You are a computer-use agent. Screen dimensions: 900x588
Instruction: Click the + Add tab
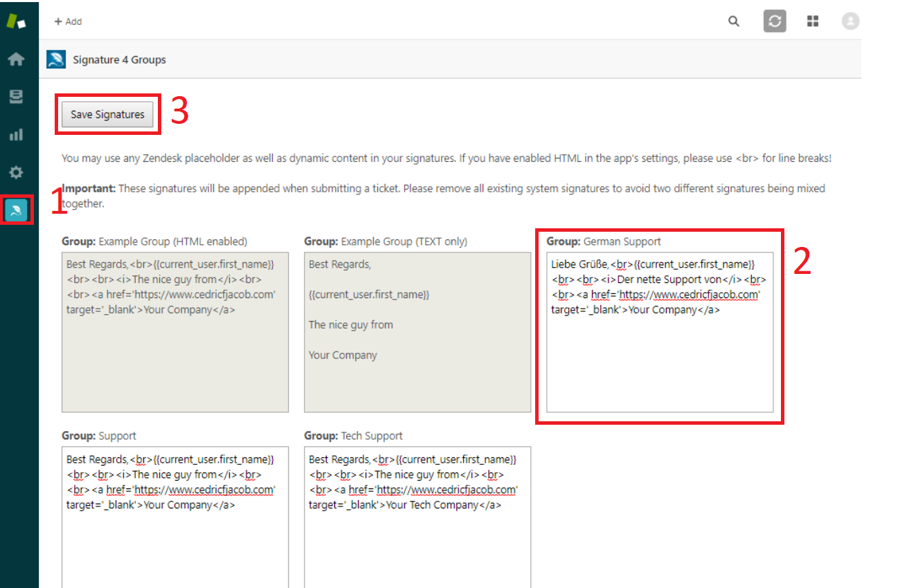coord(68,21)
